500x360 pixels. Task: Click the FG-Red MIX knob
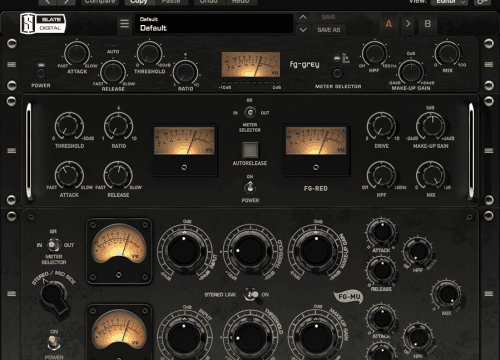pyautogui.click(x=431, y=175)
